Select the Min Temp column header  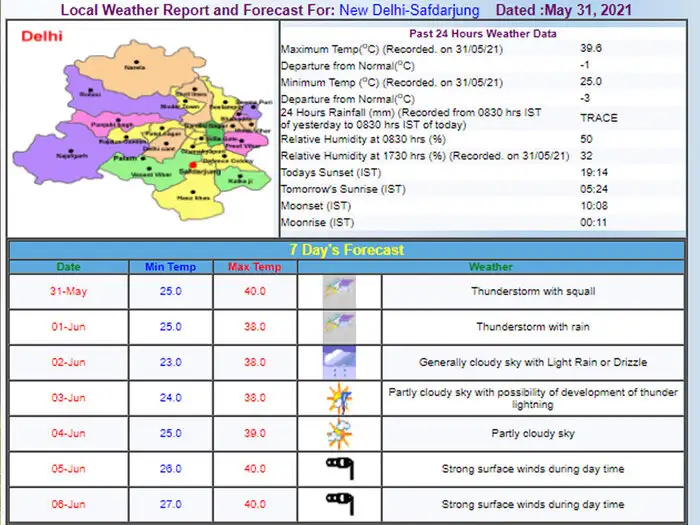[171, 267]
